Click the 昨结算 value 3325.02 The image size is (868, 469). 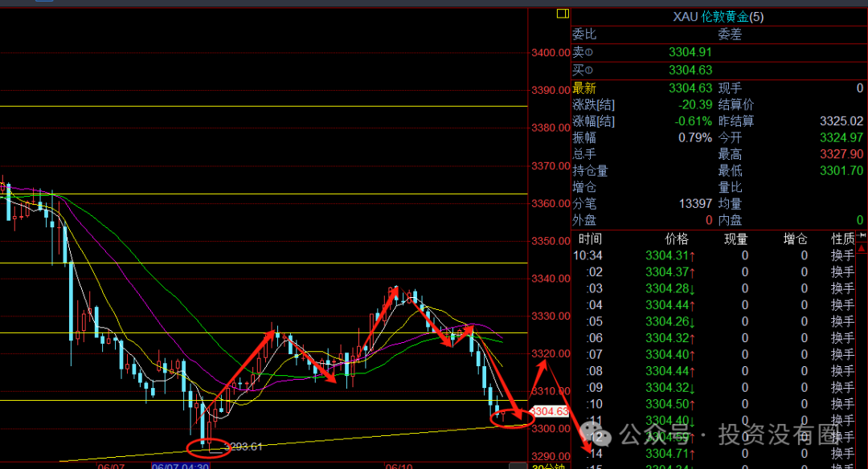[x=841, y=121]
